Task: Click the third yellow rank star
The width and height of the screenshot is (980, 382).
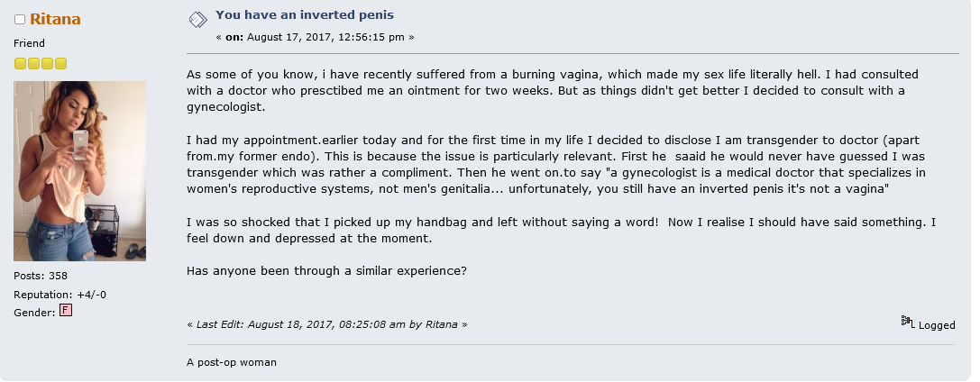Action: click(x=47, y=63)
